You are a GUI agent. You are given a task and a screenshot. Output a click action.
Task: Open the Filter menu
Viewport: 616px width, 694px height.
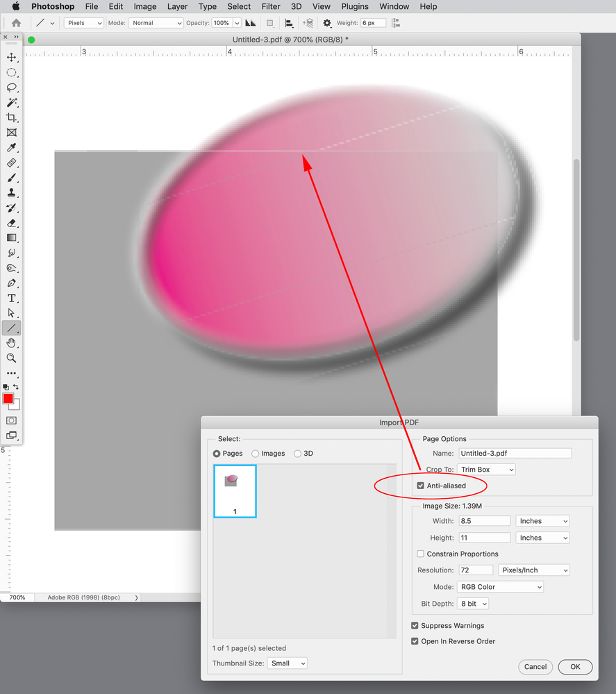tap(271, 6)
